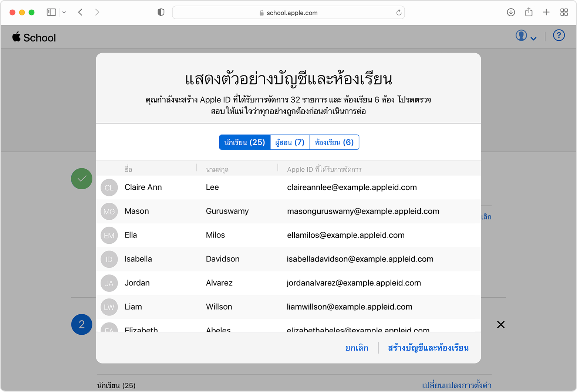577x392 pixels.
Task: Click the Safari sidebar toggle icon
Action: [51, 12]
